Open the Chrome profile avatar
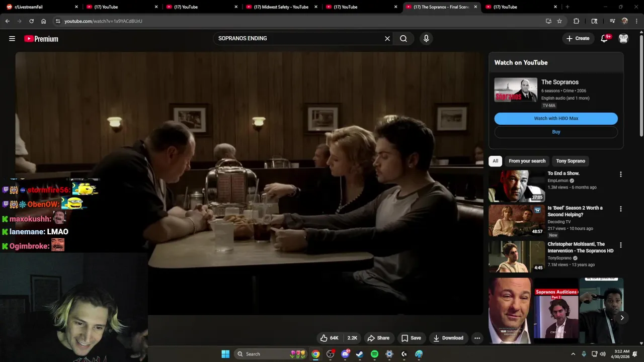This screenshot has height=362, width=644. point(625,21)
